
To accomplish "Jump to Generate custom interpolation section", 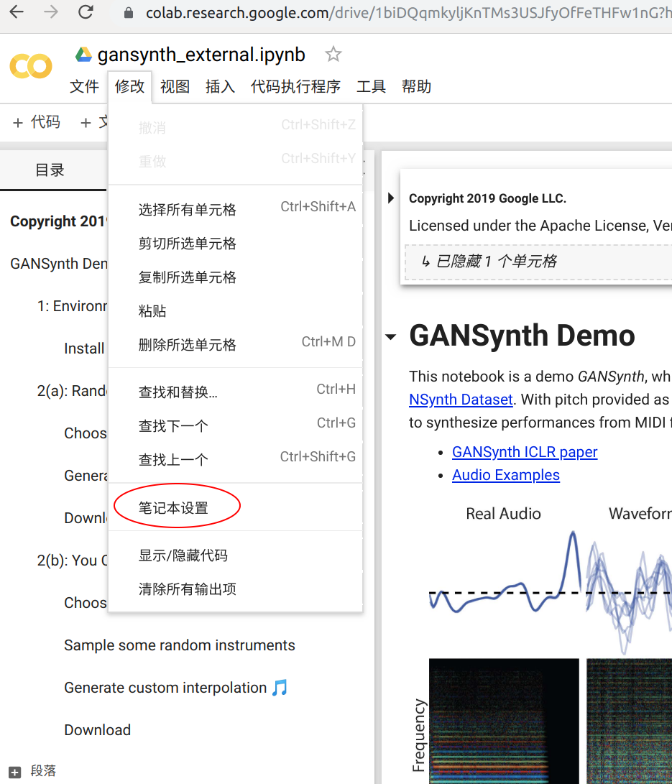I will 165,688.
